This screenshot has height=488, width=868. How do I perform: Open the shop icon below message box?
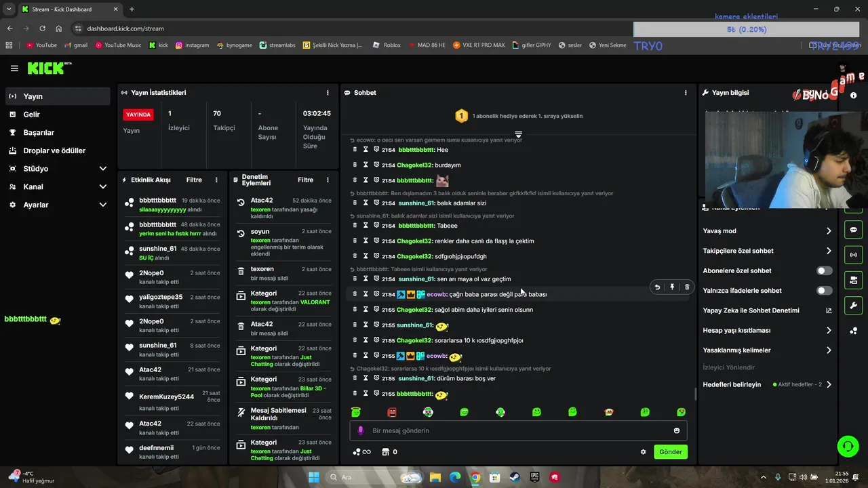coord(386,452)
